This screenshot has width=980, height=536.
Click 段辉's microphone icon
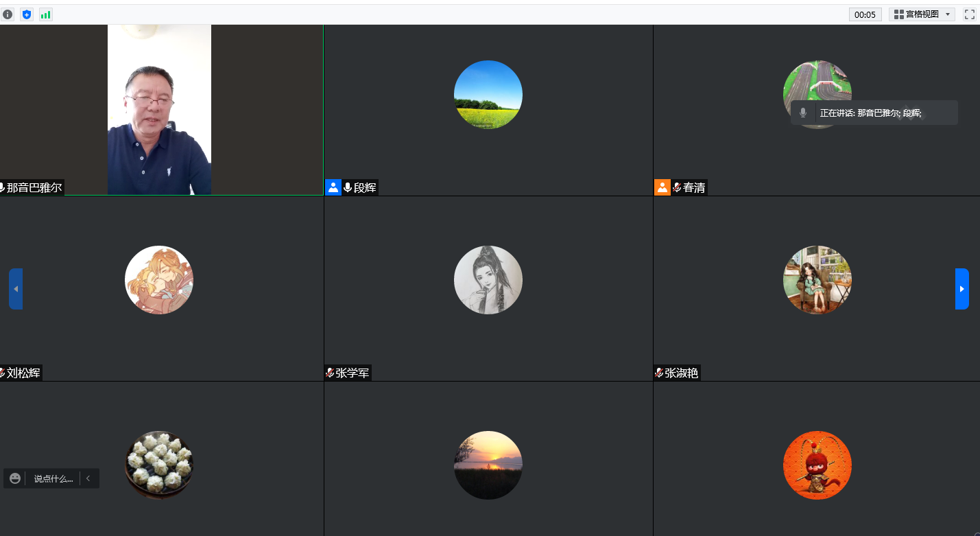click(x=348, y=187)
